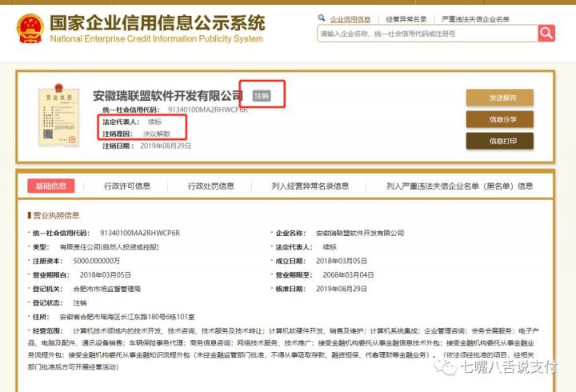The width and height of the screenshot is (576, 392).
Task: Select the 严重违法失信企业名单 search tab
Action: pos(475,19)
